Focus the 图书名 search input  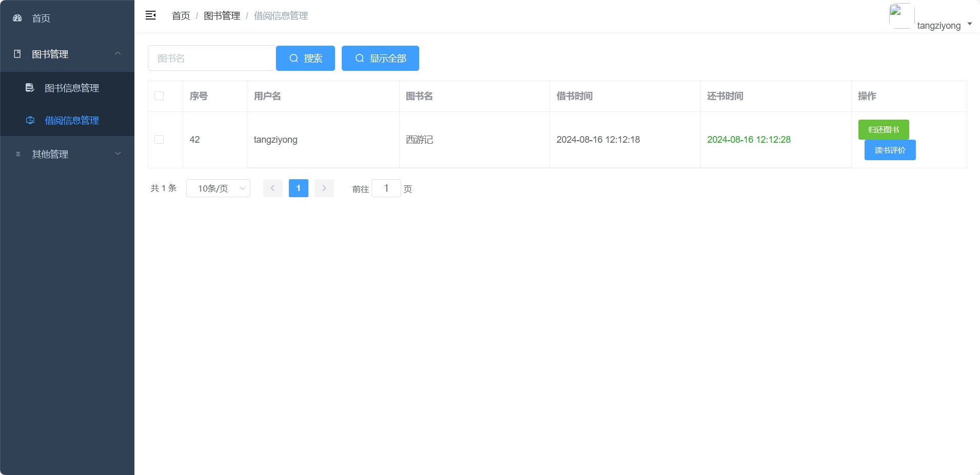[212, 58]
